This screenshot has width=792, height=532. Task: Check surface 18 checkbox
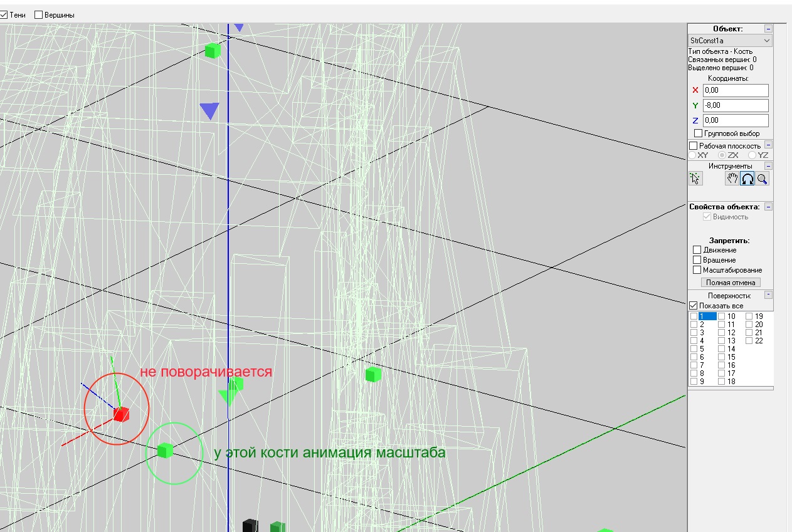pyautogui.click(x=721, y=382)
